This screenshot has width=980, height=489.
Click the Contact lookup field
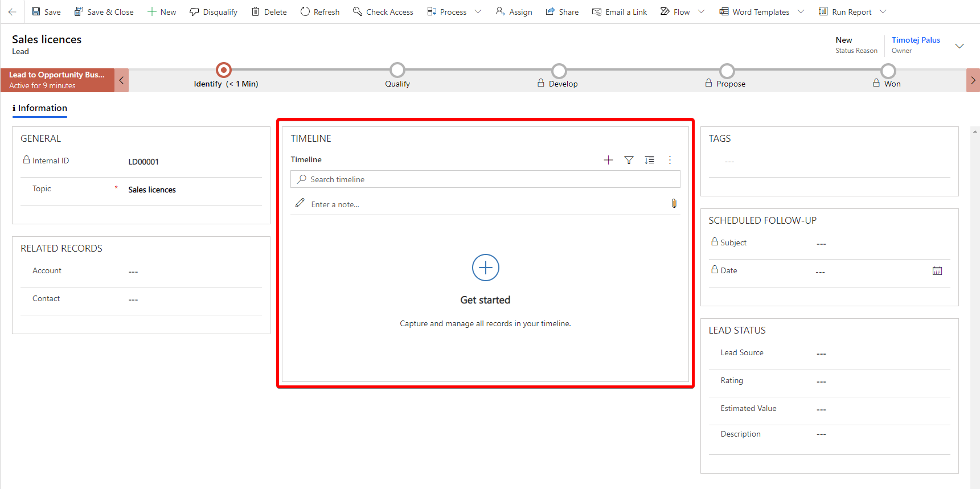(194, 300)
